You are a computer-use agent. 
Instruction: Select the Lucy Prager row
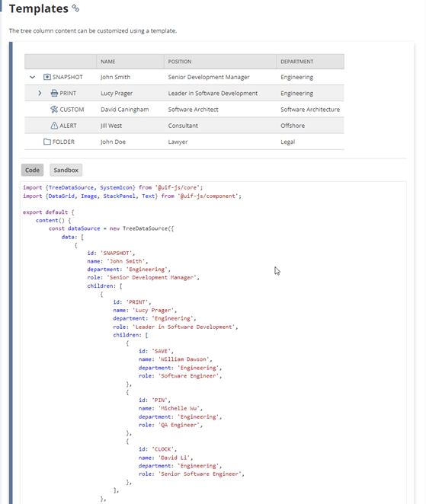pos(184,93)
